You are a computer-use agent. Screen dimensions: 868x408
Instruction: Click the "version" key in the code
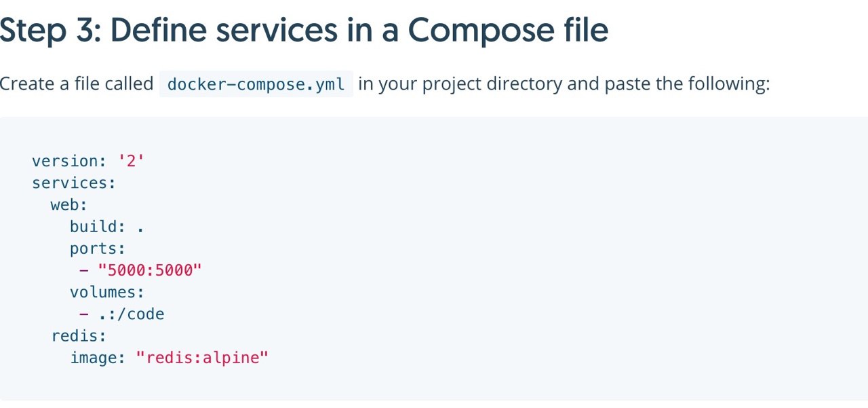coord(64,161)
